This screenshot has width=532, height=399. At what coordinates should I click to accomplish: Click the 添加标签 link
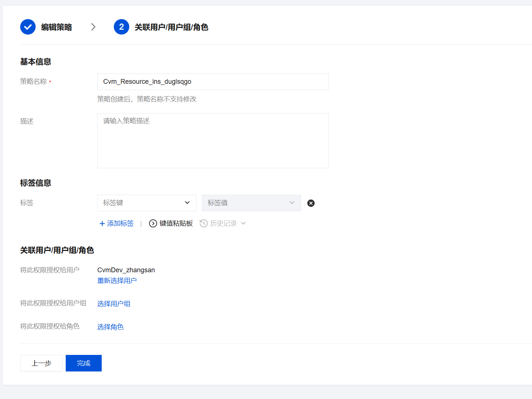120,223
